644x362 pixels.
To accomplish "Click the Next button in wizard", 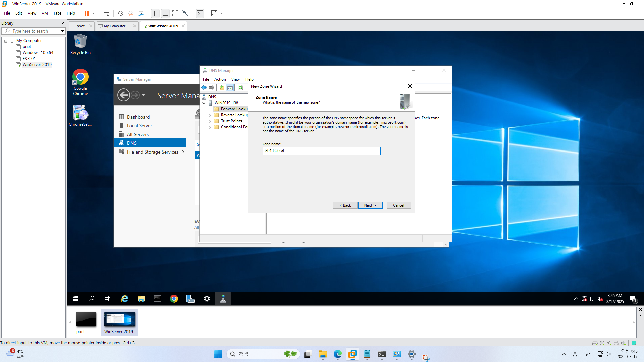I will pyautogui.click(x=370, y=205).
